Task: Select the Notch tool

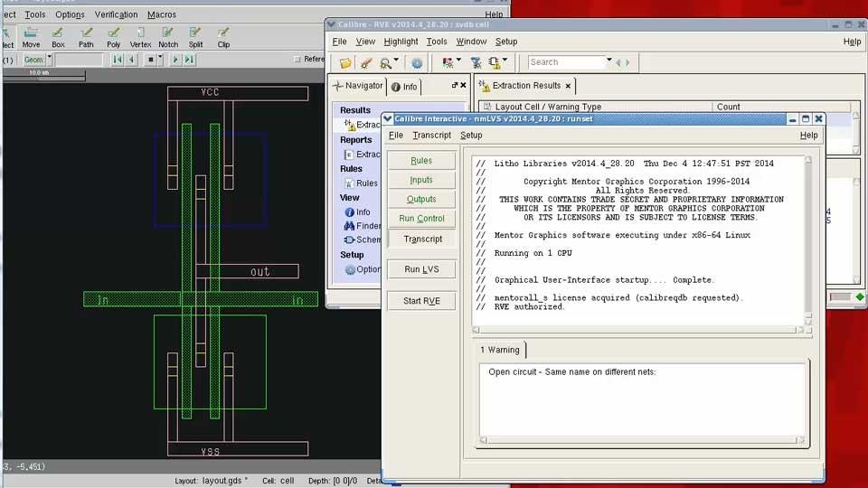Action: 168,37
